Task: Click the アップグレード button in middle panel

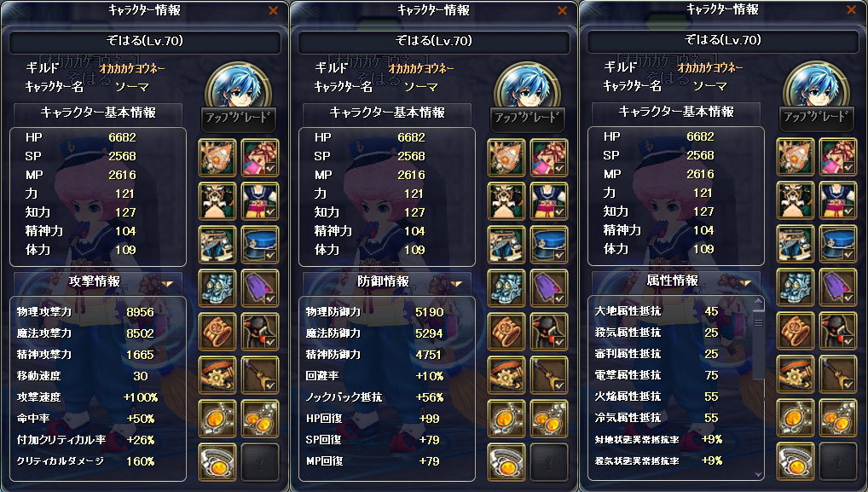Action: [x=527, y=119]
